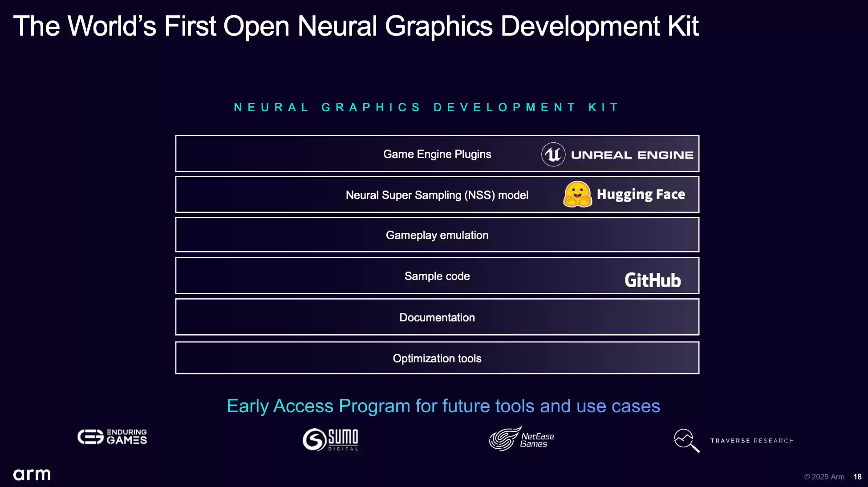Click the Unreal Engine wordmark text
The image size is (868, 487).
click(632, 155)
